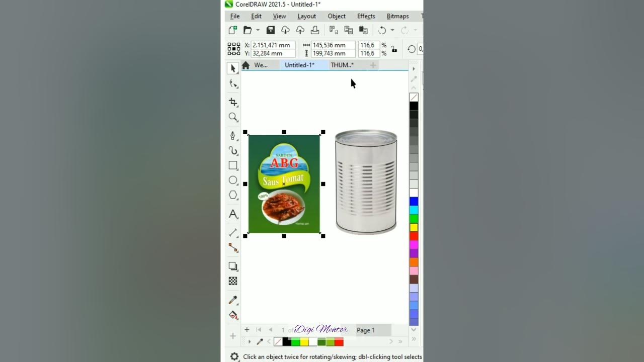
Task: Select the Color Eyedropper tool in toolbox
Action: [x=233, y=300]
